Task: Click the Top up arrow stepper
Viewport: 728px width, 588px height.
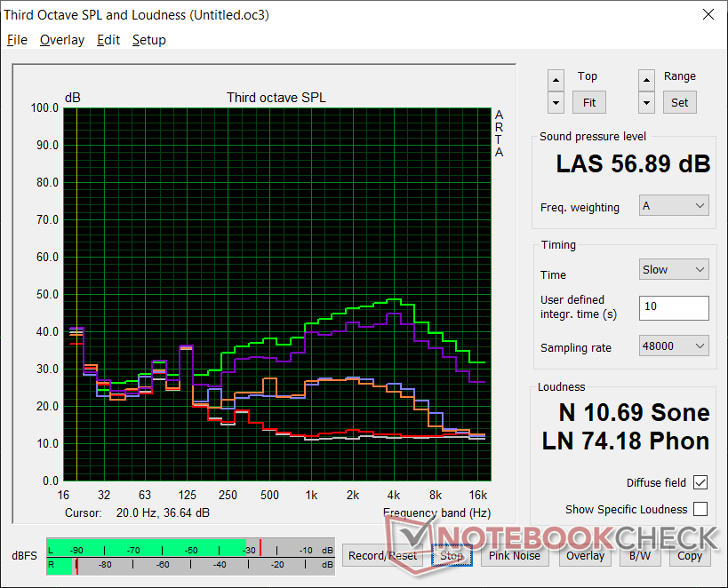Action: pyautogui.click(x=556, y=80)
